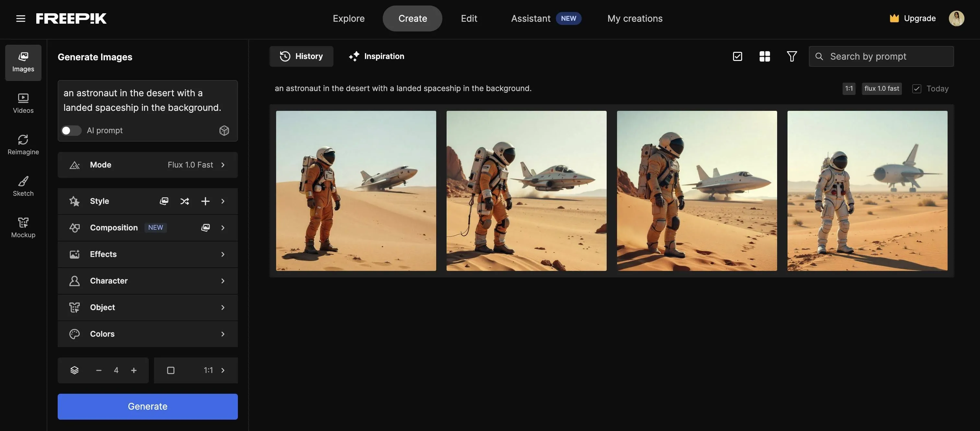Expand the Mode Flux 1.0 Fast selector
Image resolution: width=980 pixels, height=431 pixels.
coord(147,165)
